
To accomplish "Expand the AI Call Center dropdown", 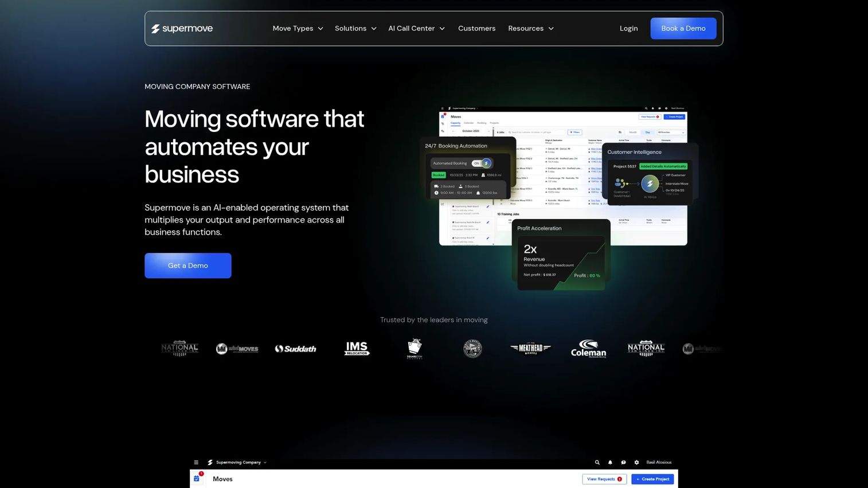I will pos(417,29).
